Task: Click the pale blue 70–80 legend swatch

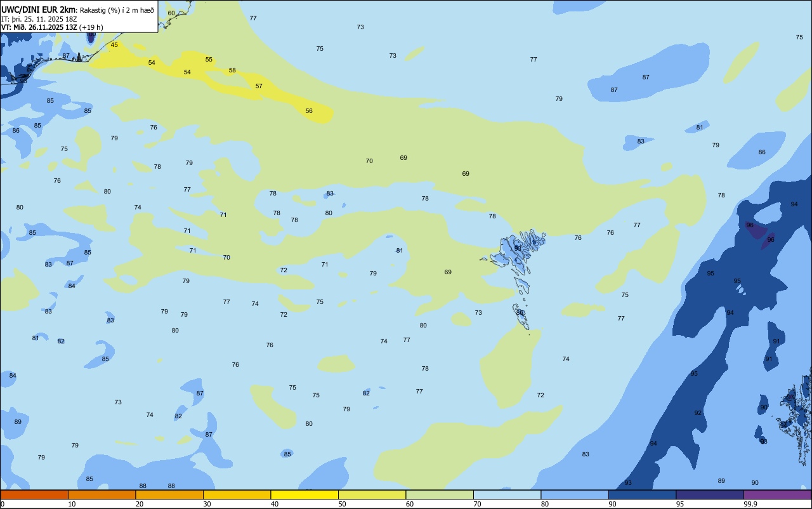Action: tap(507, 494)
